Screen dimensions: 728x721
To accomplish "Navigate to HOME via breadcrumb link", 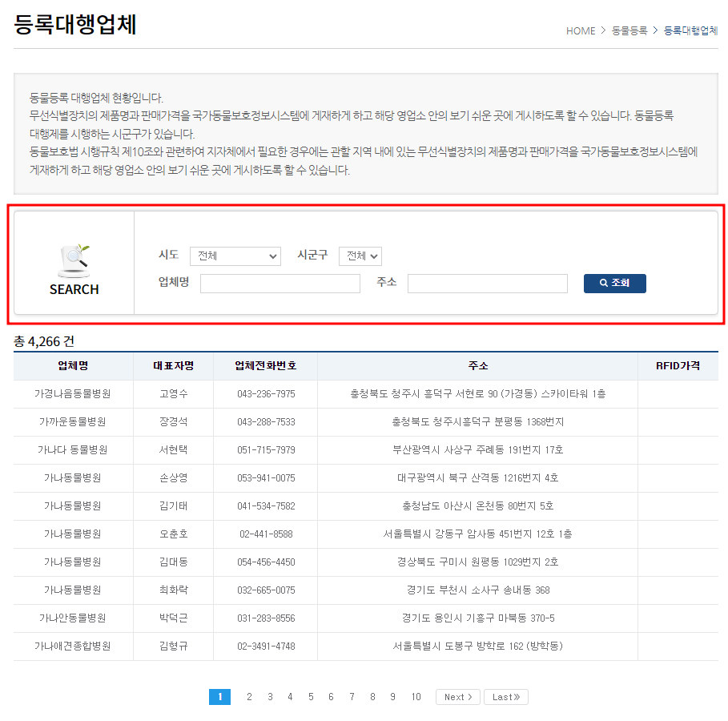I will (x=580, y=30).
